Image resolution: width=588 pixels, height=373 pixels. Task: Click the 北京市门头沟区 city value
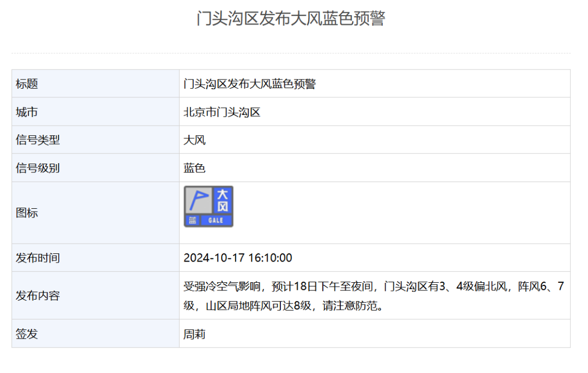(x=222, y=112)
